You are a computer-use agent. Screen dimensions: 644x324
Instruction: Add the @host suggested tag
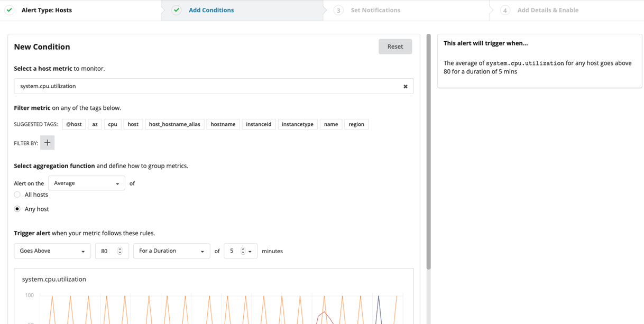pyautogui.click(x=74, y=124)
